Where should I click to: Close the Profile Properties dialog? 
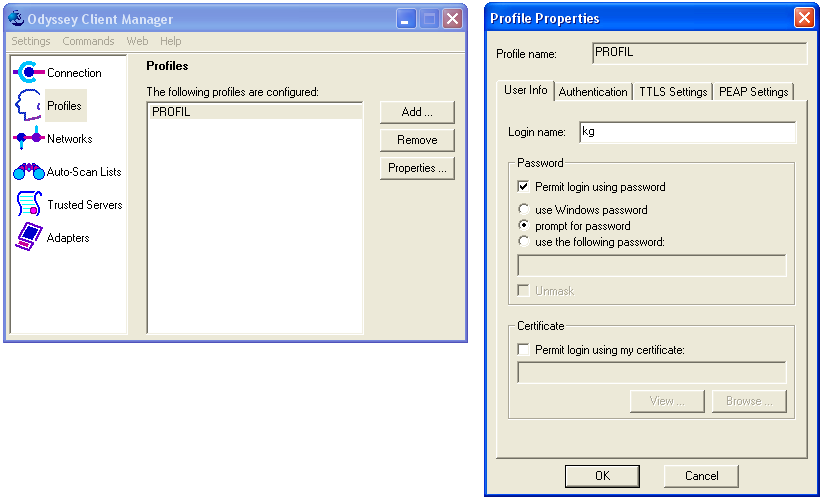pos(804,18)
